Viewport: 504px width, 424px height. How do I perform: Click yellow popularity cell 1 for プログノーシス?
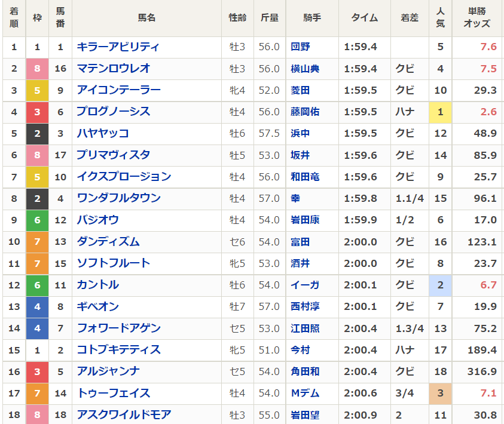pyautogui.click(x=441, y=112)
